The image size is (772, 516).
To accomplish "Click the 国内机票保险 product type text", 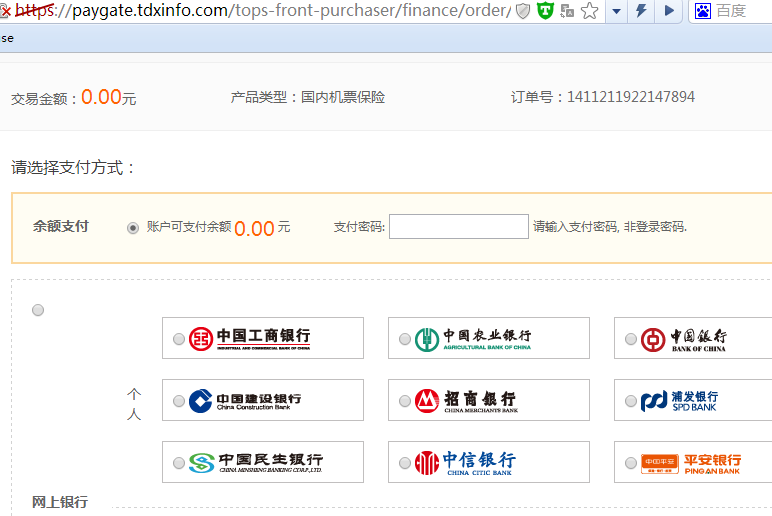I will [343, 97].
